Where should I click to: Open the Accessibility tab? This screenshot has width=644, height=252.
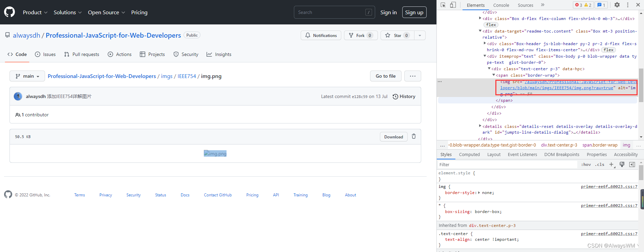(x=626, y=154)
